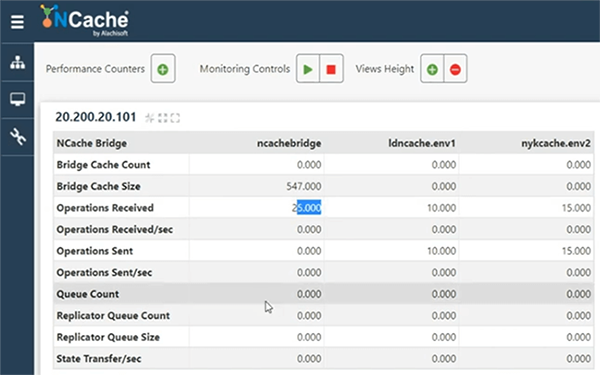Select the Operations Sent row label
This screenshot has height=375, width=600.
point(95,251)
